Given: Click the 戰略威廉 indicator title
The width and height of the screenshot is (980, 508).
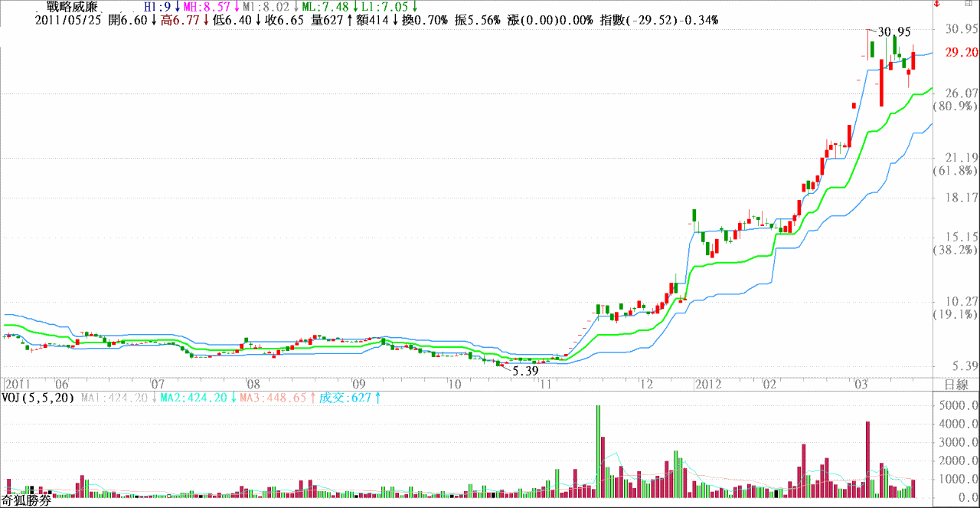Looking at the screenshot, I should point(73,7).
